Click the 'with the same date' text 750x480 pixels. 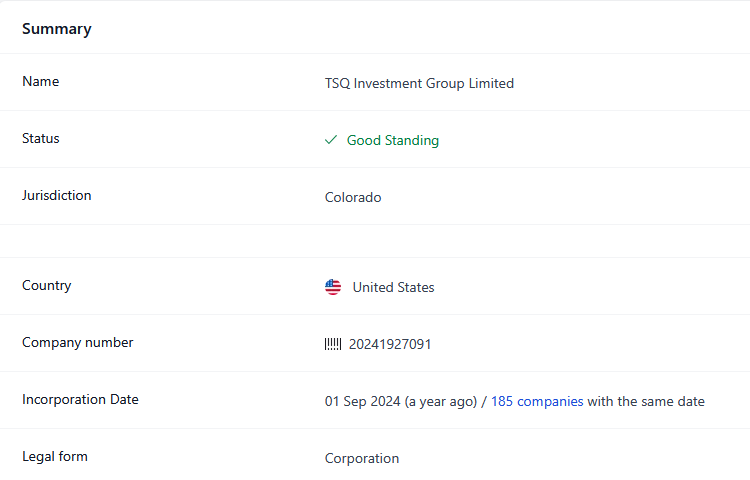coord(646,401)
